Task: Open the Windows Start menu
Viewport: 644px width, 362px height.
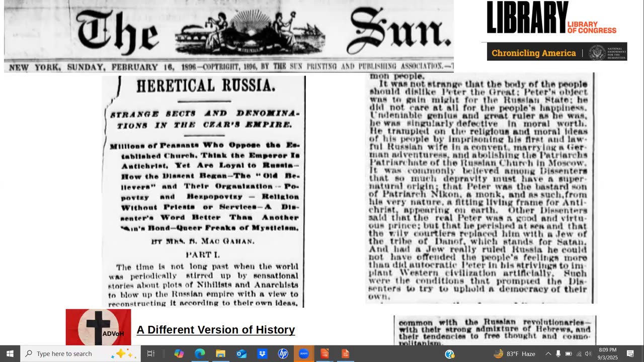Action: click(10, 353)
